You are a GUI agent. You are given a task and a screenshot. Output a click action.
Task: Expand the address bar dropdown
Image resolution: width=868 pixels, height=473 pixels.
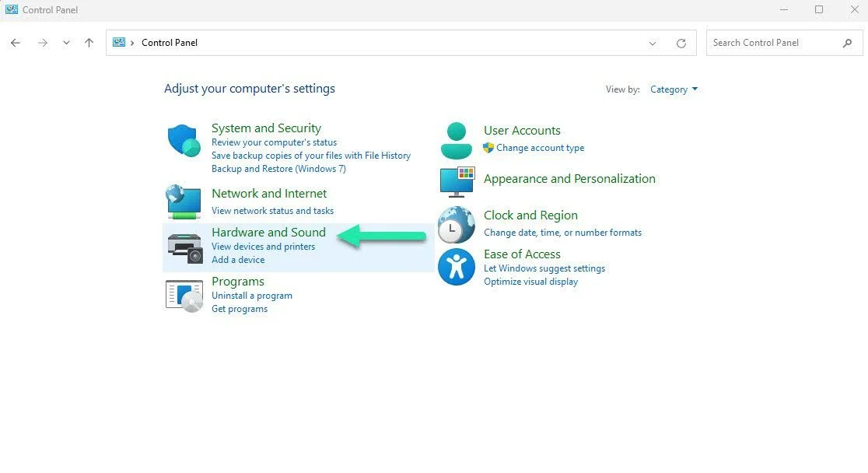pyautogui.click(x=653, y=43)
